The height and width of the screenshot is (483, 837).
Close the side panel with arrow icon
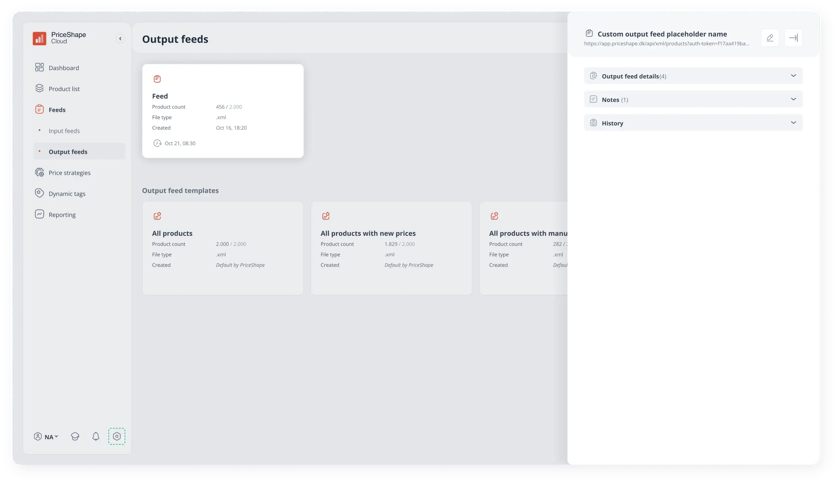793,38
